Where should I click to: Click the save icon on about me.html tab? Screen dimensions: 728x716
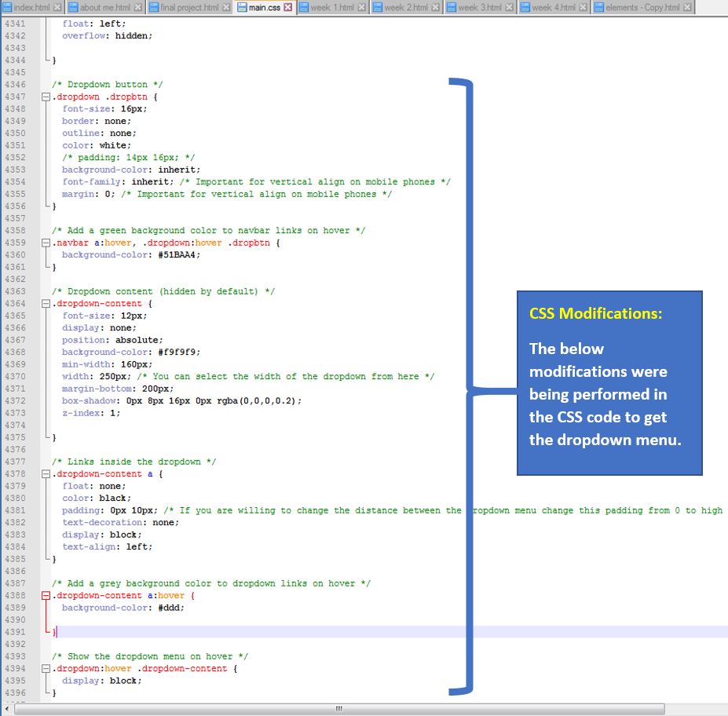coord(73,7)
